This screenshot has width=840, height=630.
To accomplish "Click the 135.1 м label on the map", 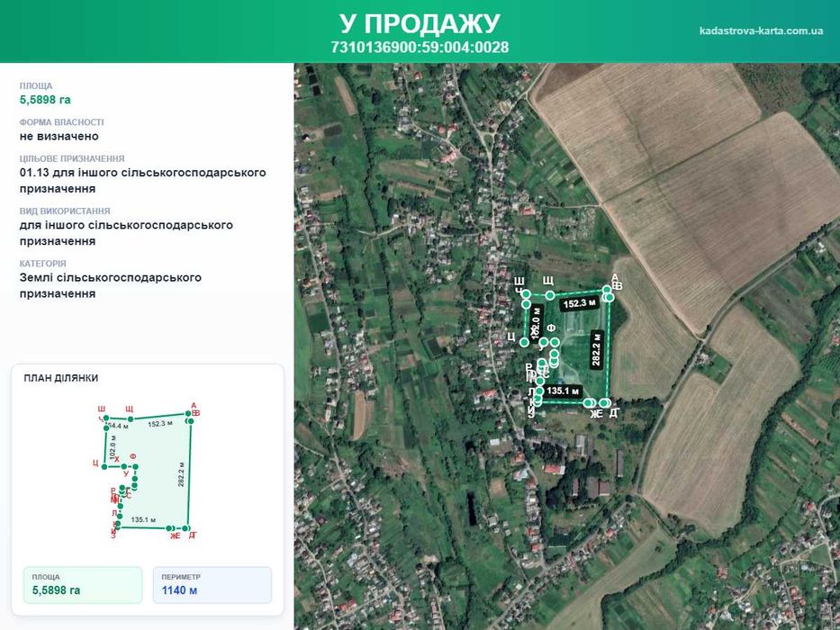I will (563, 391).
